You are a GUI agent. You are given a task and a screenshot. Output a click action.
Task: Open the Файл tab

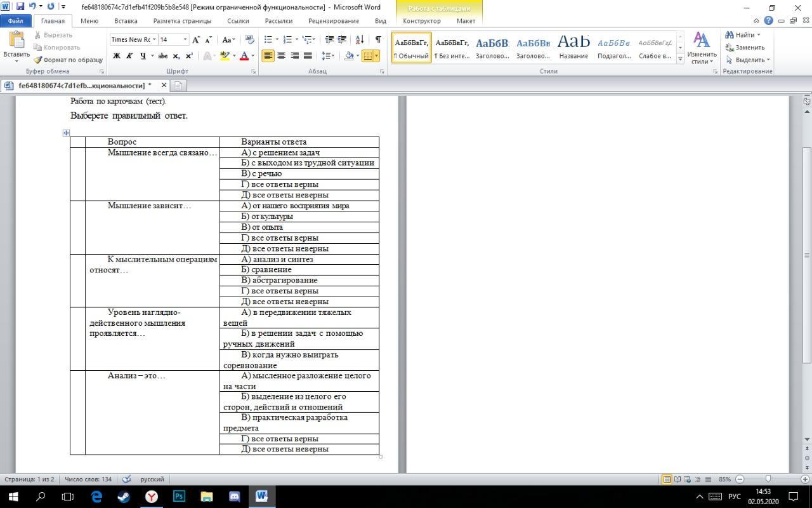tap(16, 21)
